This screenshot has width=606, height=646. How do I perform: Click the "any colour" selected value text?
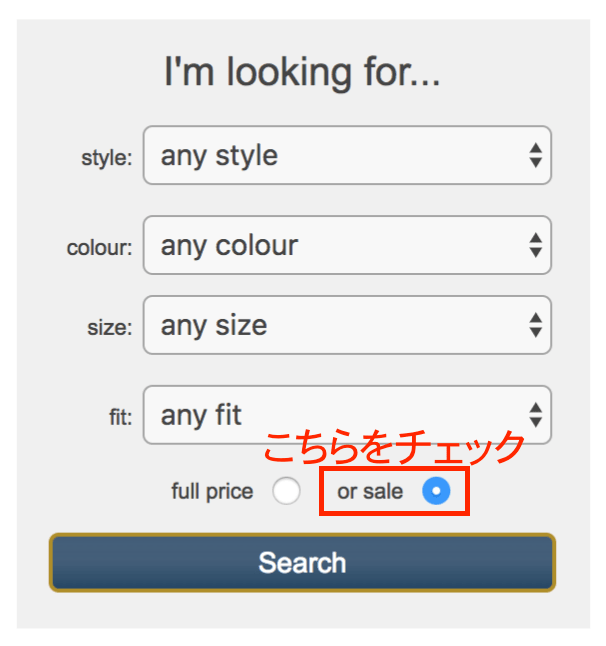coord(229,245)
